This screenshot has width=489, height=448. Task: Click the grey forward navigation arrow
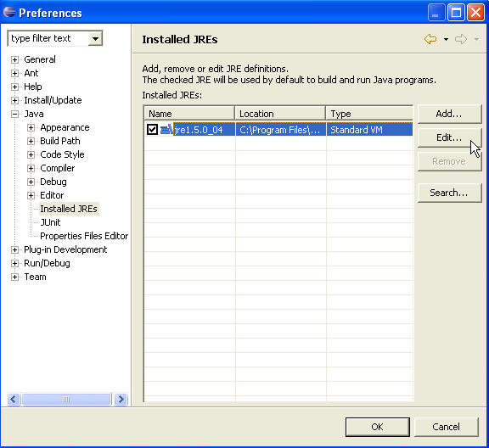pos(461,39)
